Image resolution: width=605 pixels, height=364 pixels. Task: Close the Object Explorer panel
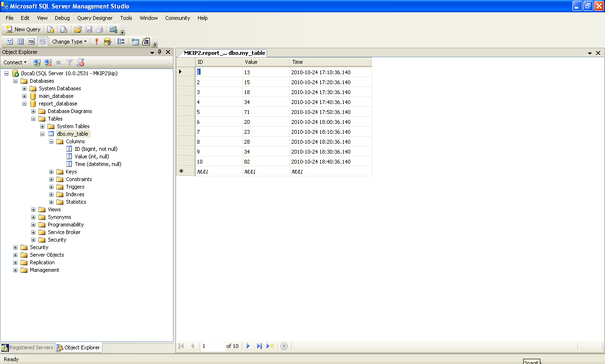pos(168,52)
